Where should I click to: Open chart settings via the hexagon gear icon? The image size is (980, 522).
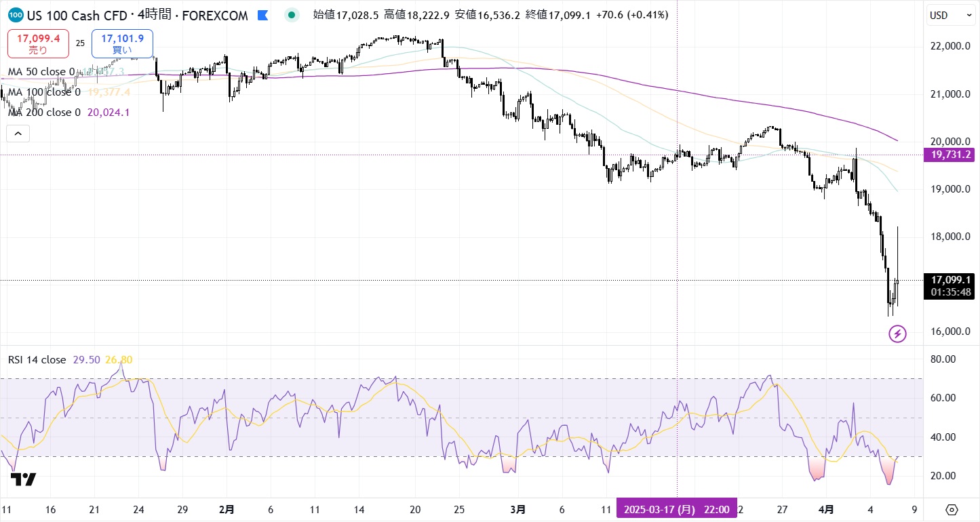coord(952,510)
